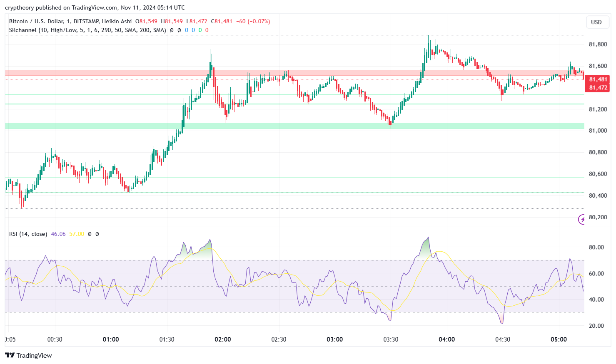Click the 01:00 time axis label
This screenshot has height=364, width=616.
click(111, 339)
